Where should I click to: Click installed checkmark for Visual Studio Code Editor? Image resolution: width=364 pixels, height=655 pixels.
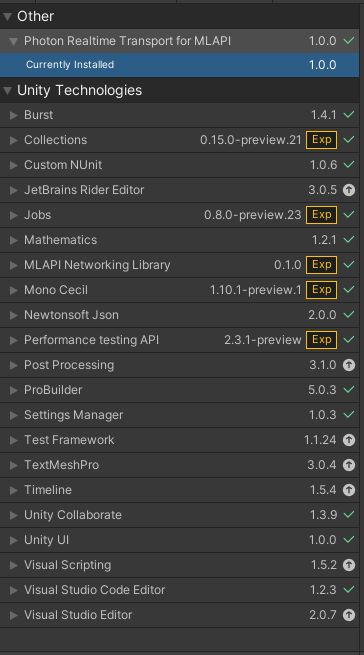point(349,589)
